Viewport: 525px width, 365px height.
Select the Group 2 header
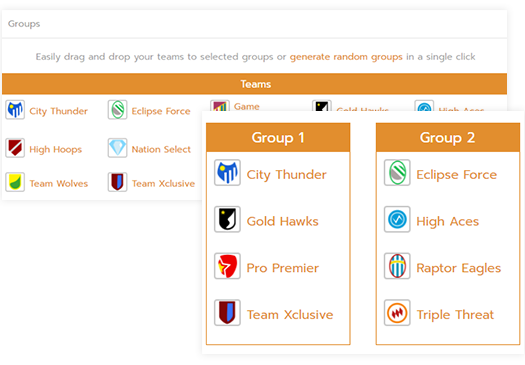pos(448,138)
